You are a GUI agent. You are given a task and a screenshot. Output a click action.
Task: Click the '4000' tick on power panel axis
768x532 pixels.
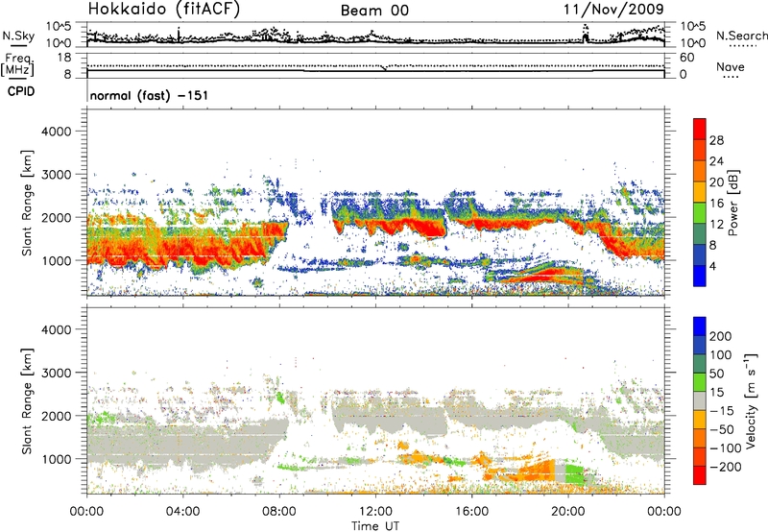click(56, 132)
